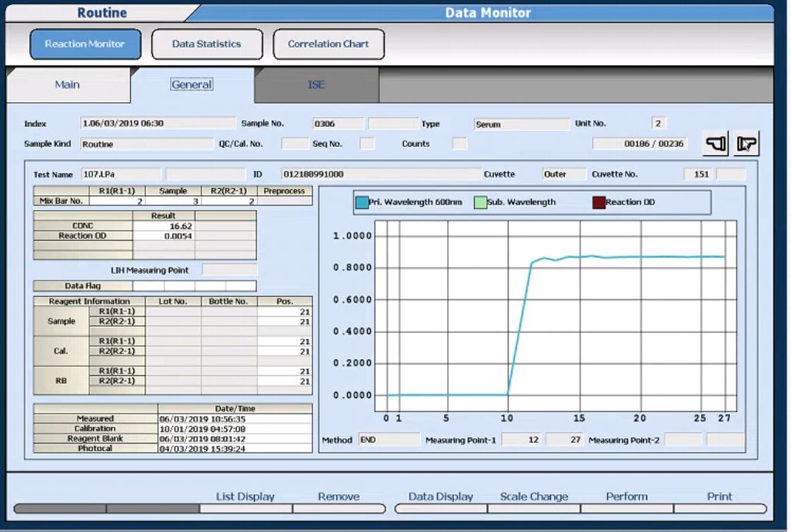Click the record counter 00186 / 00236
791x532 pixels.
(639, 144)
